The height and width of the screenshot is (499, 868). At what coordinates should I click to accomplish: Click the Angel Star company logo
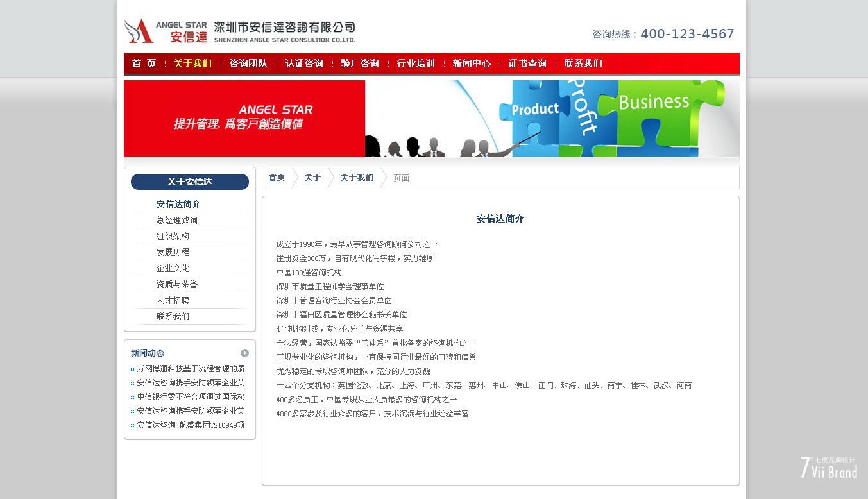pos(239,31)
